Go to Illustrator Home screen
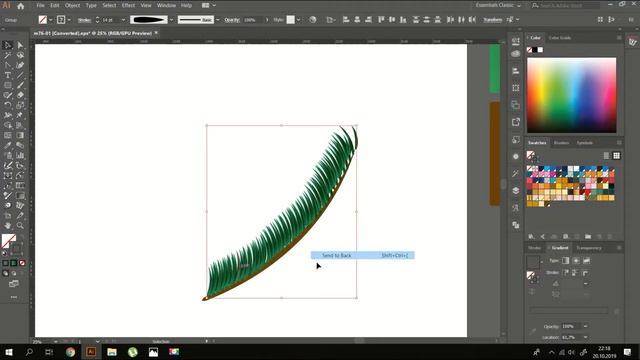Viewport: 640px width, 360px height. (20, 6)
